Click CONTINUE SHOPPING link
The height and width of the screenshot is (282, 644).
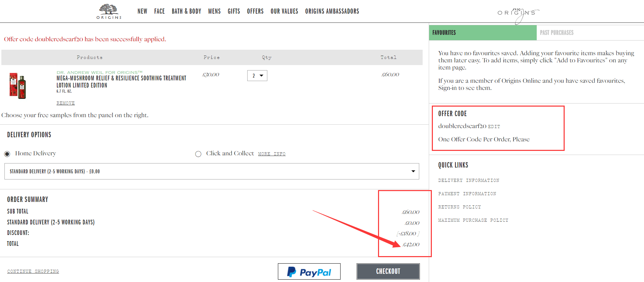33,271
